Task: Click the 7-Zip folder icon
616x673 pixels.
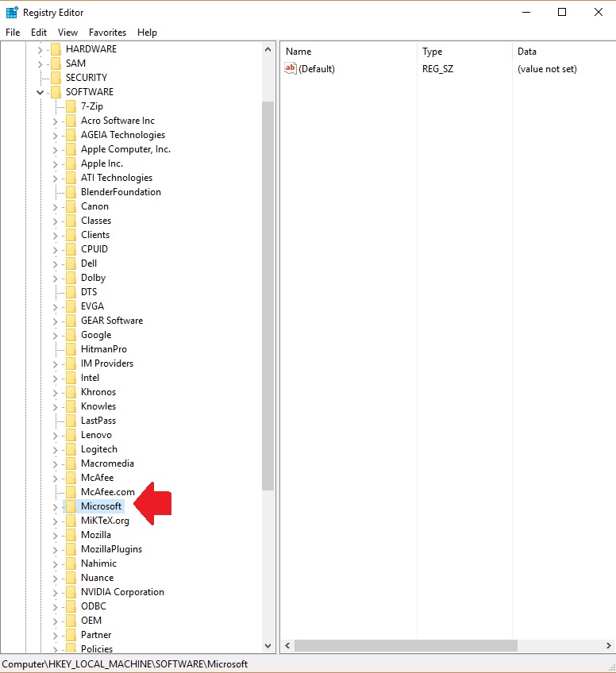Action: point(71,106)
